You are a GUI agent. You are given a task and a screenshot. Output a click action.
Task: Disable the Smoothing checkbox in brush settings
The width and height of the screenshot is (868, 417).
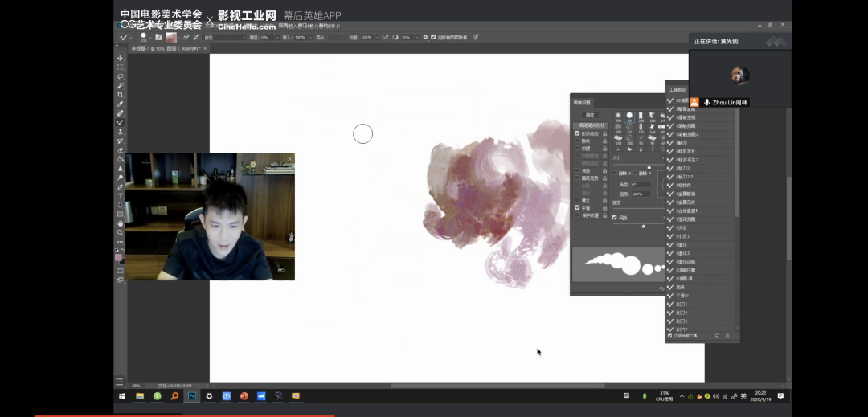(x=577, y=207)
